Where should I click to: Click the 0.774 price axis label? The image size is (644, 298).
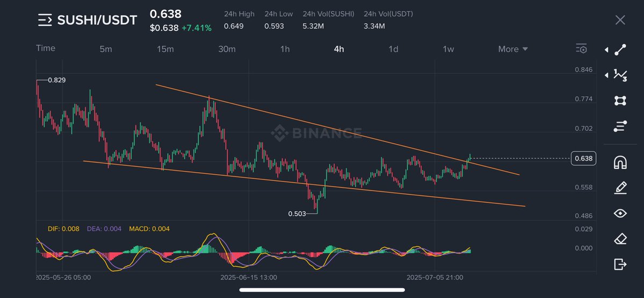click(584, 99)
